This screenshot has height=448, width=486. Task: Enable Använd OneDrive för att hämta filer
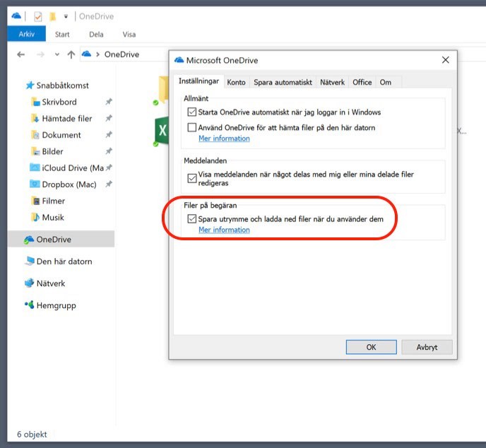(192, 127)
